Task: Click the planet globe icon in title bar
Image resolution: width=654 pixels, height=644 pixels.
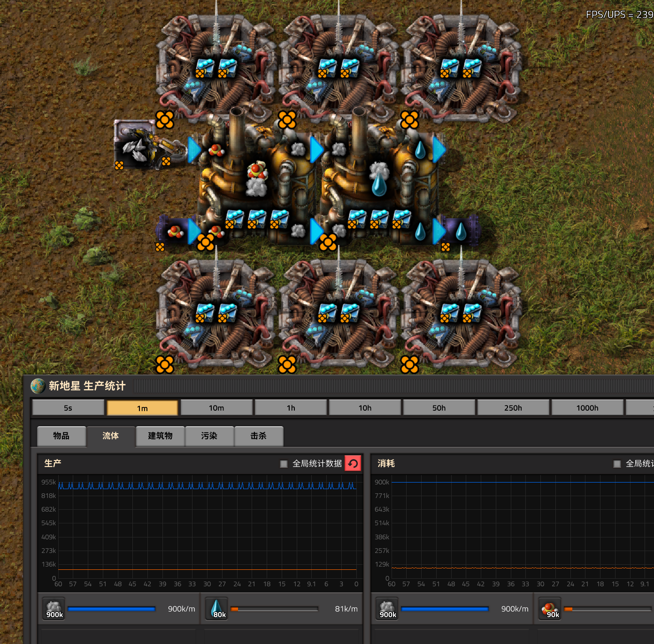Action: [x=38, y=386]
